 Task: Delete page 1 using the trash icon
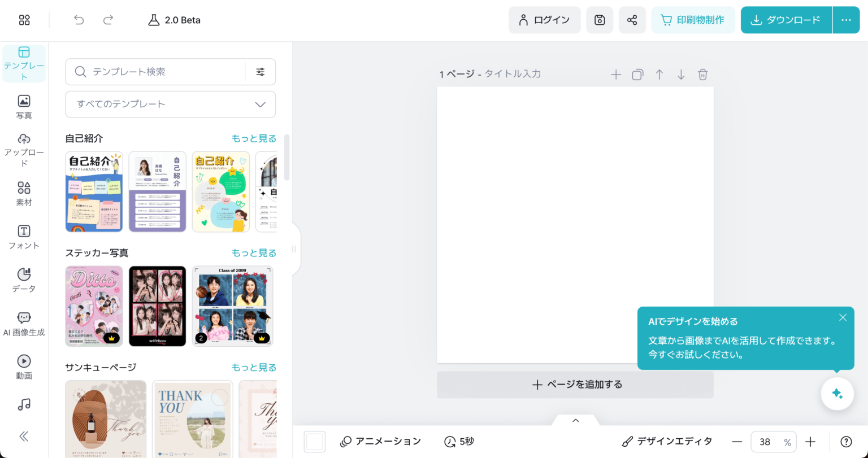702,74
